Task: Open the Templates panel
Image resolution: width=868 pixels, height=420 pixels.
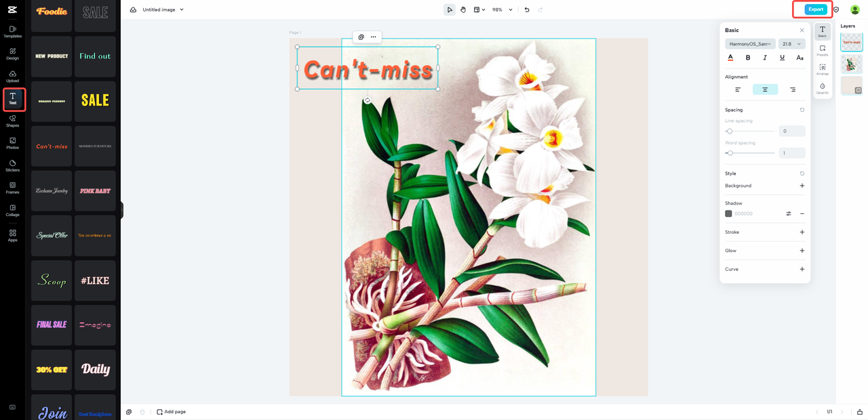Action: (12, 32)
